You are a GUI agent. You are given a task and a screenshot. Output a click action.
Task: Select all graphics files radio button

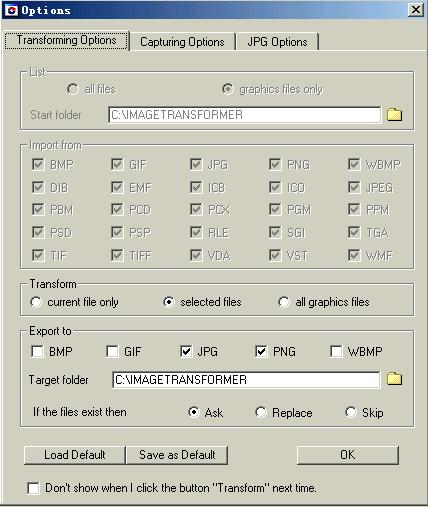(284, 302)
